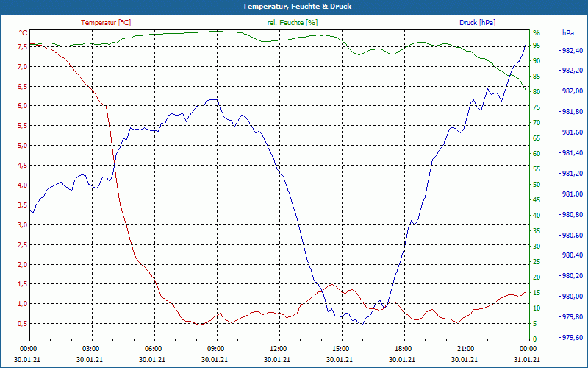
Task: Click the blue pressure tick '982,00'
Action: (x=573, y=91)
